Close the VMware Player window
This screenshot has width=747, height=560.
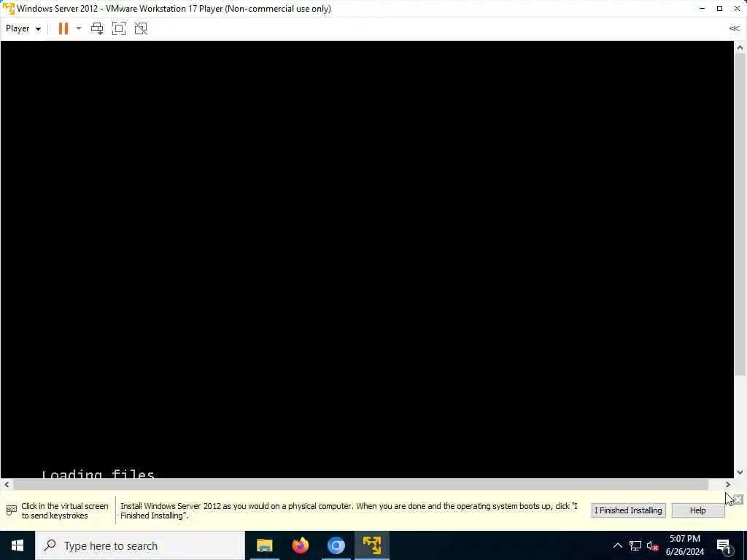coord(737,9)
